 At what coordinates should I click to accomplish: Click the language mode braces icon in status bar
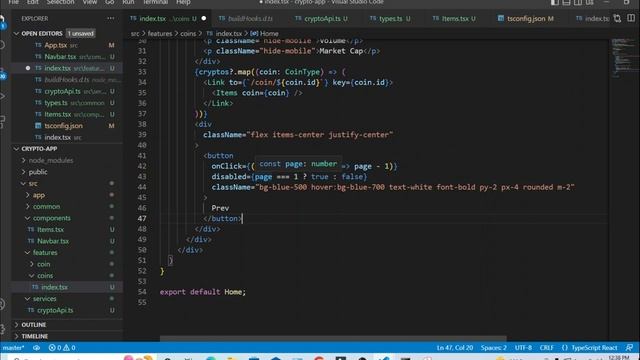(564, 348)
